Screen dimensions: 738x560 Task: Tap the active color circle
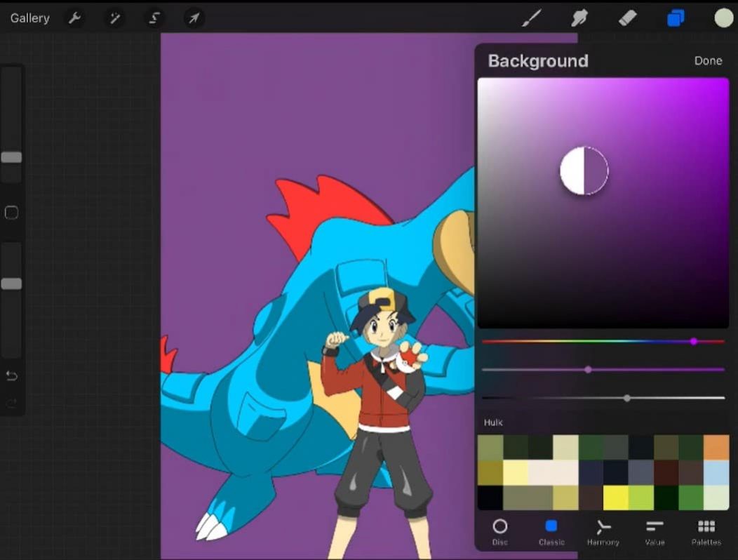point(723,18)
